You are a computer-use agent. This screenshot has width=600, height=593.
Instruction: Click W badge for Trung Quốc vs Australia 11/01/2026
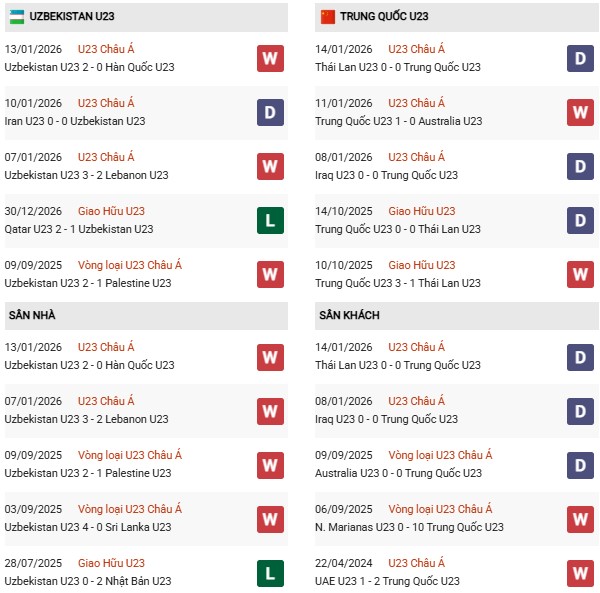581,112
